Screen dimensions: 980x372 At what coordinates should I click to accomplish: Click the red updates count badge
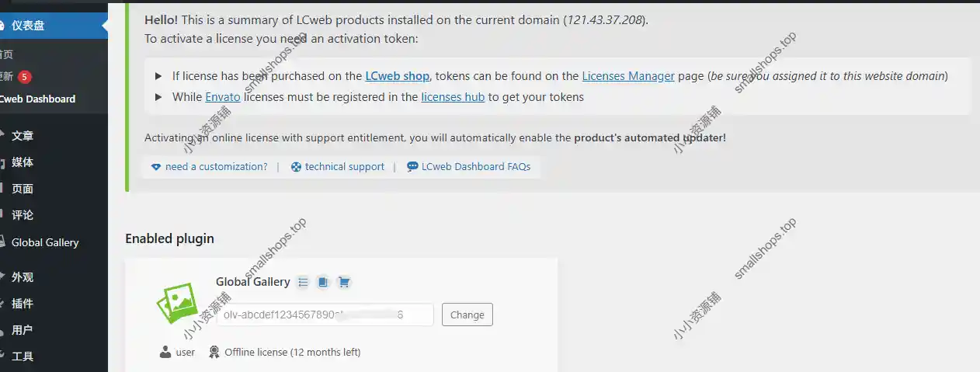click(x=25, y=77)
